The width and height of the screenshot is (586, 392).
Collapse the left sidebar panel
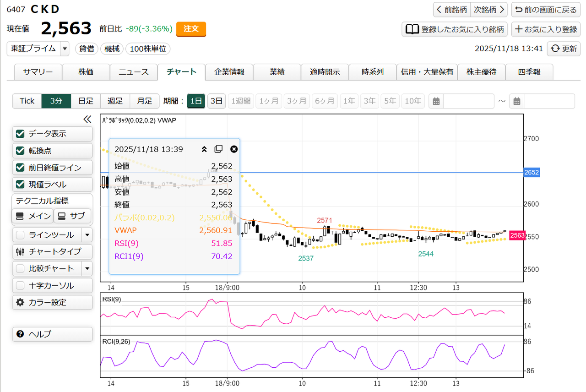pos(87,120)
